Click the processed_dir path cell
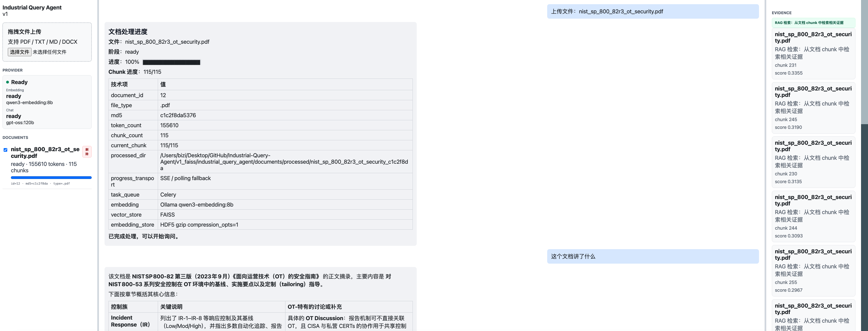Screen dimensions: 868x331 click(285, 162)
